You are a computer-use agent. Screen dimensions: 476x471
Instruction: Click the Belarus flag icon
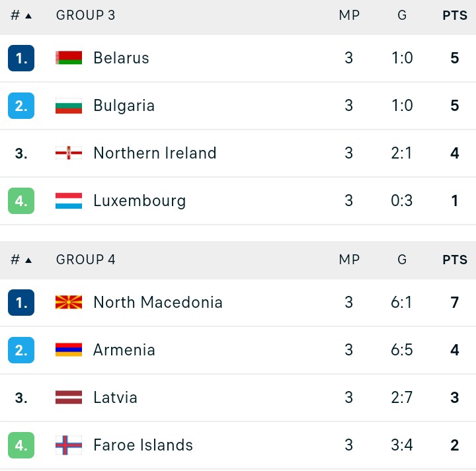pyautogui.click(x=69, y=58)
